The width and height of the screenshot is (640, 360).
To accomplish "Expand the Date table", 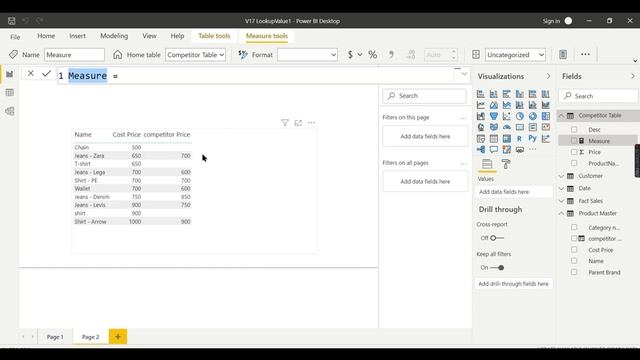I will tap(562, 188).
